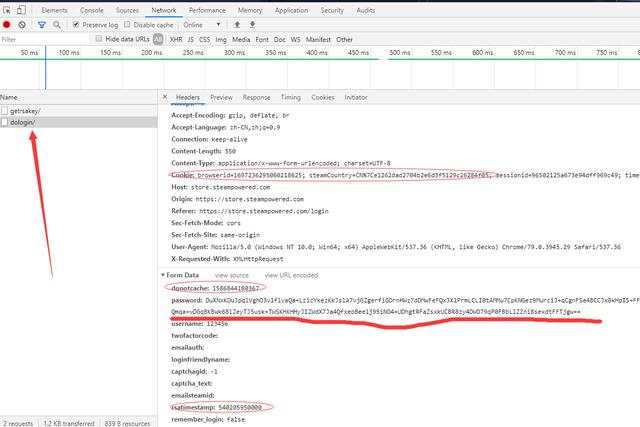Viewport: 640px width, 427px height.
Task: Click view URL encoded link
Action: pyautogui.click(x=291, y=275)
